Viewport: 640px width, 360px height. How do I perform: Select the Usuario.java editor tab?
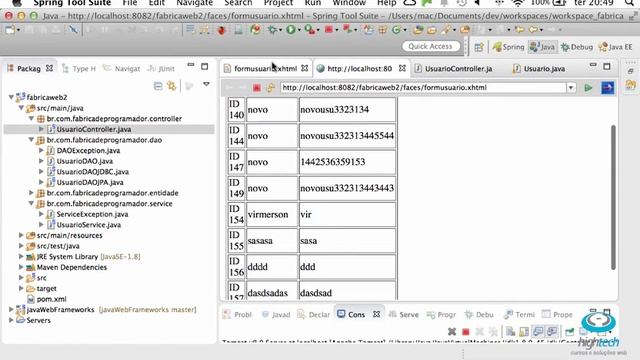[x=539, y=69]
